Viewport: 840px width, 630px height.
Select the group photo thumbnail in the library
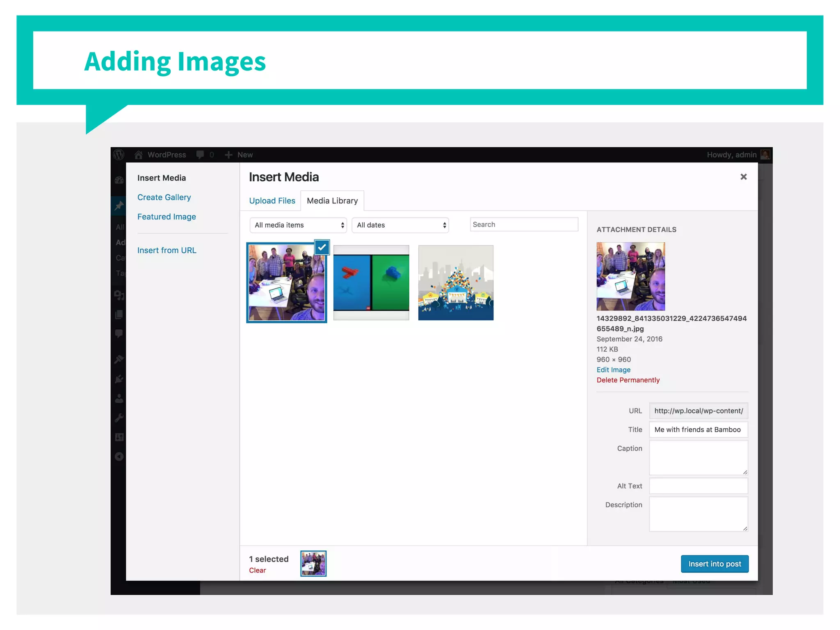click(286, 283)
